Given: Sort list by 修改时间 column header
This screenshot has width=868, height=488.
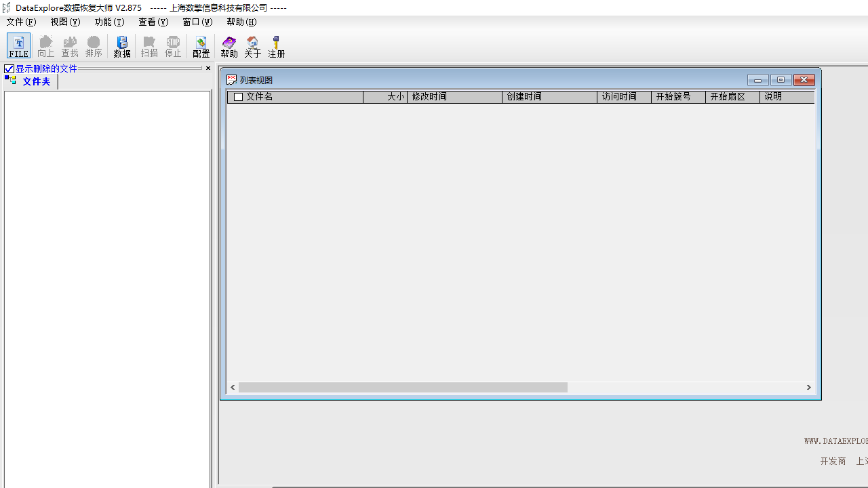Looking at the screenshot, I should 454,97.
